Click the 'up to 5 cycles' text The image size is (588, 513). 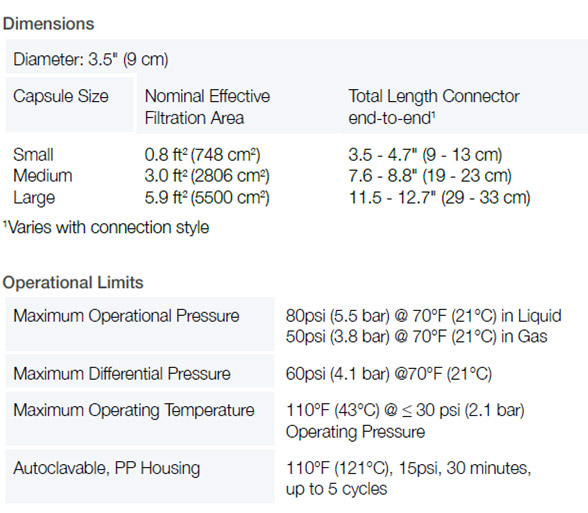click(336, 489)
